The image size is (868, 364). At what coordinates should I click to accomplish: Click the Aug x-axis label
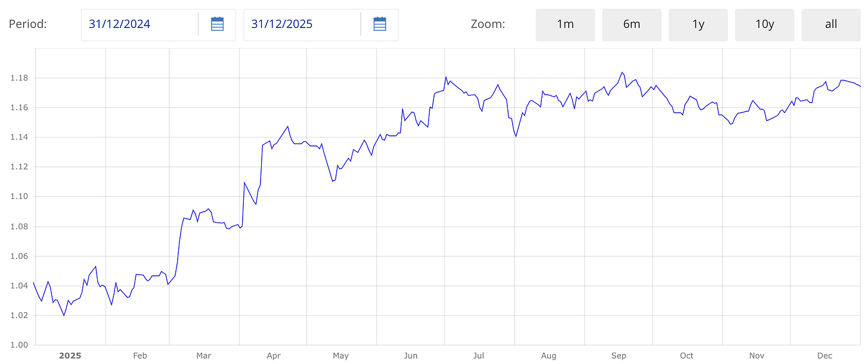click(x=548, y=356)
